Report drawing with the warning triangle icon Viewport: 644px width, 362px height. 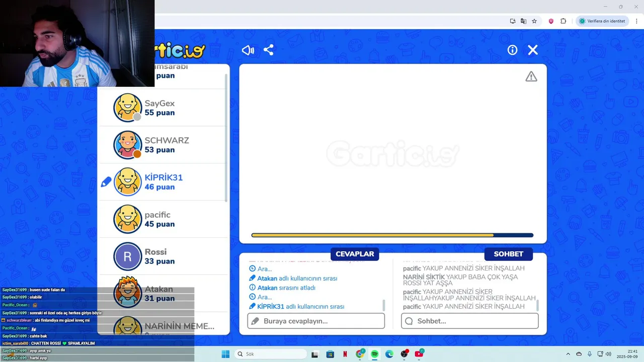pyautogui.click(x=531, y=76)
